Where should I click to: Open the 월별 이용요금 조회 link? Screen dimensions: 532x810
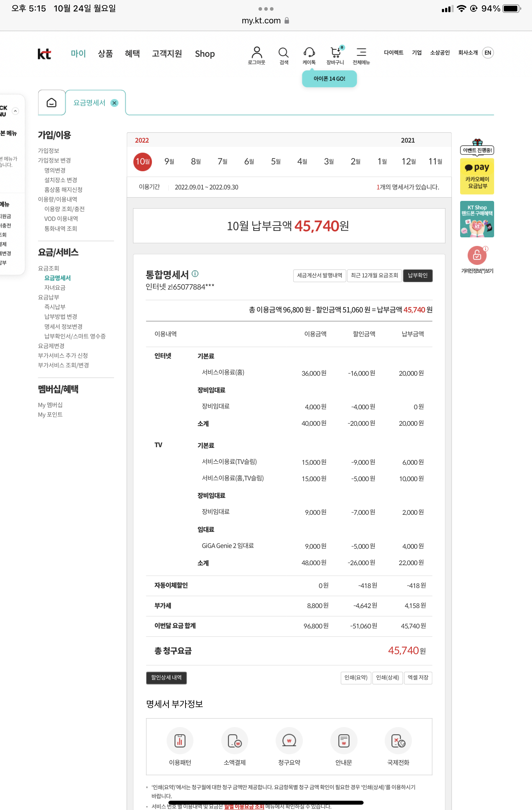click(244, 806)
